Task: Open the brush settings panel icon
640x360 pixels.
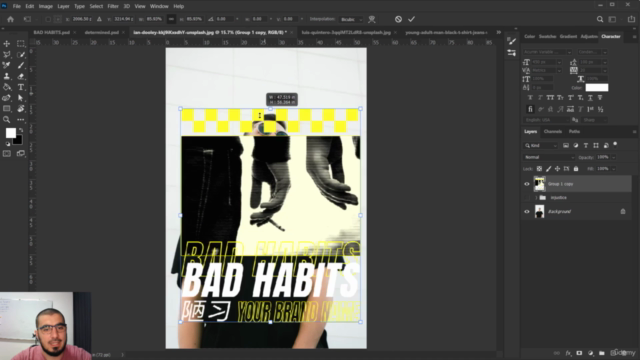Action: [x=511, y=41]
